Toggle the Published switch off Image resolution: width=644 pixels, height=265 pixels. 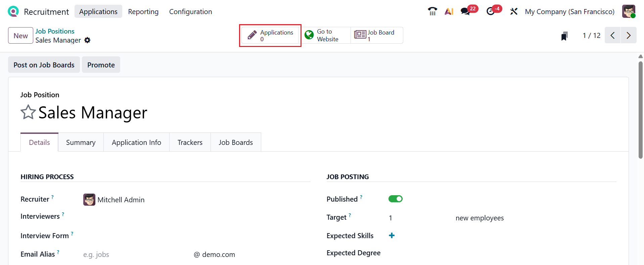pos(395,199)
